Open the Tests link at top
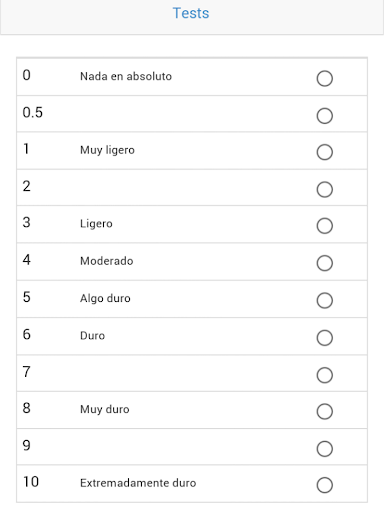This screenshot has height=512, width=384. (x=191, y=13)
